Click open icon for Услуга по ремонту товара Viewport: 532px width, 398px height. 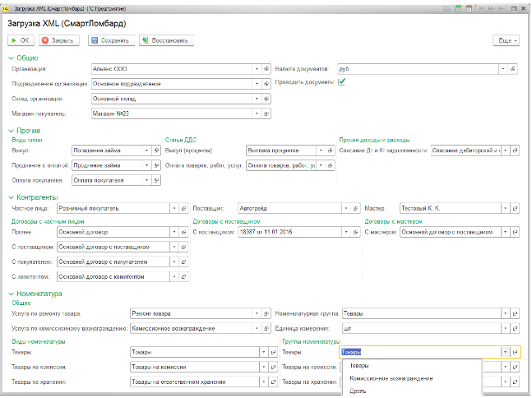point(266,313)
